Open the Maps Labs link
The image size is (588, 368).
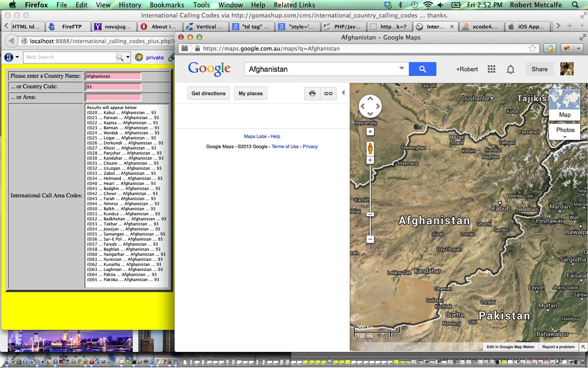255,137
